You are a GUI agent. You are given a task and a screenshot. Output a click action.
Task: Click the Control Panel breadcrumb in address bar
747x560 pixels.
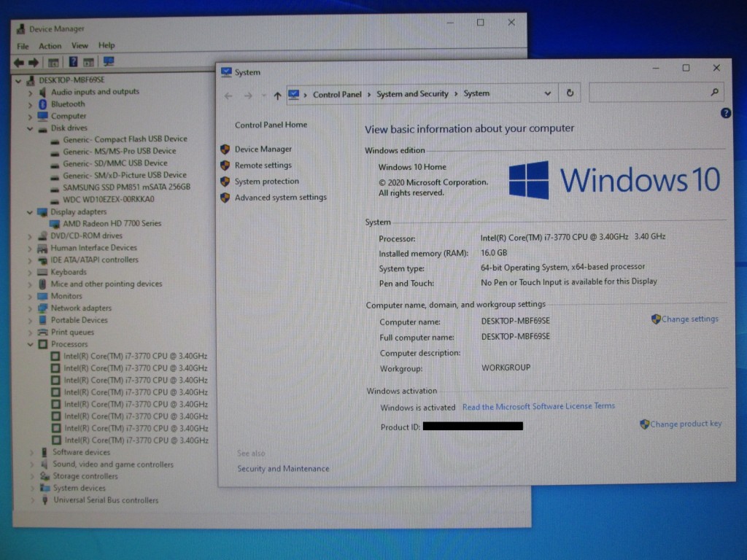[337, 94]
